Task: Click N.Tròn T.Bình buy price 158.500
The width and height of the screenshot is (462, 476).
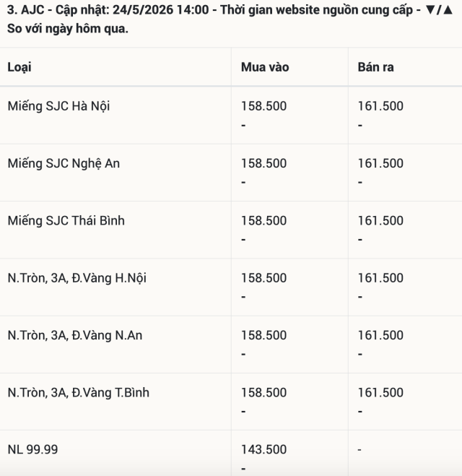Action: click(263, 392)
